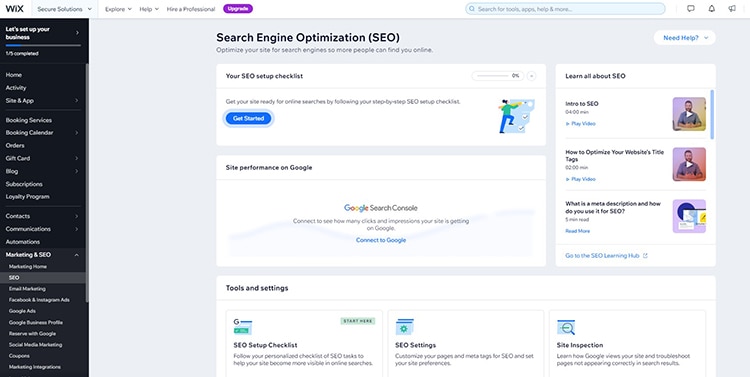The image size is (750, 377).
Task: Open the Site Inspection card title
Action: (580, 345)
